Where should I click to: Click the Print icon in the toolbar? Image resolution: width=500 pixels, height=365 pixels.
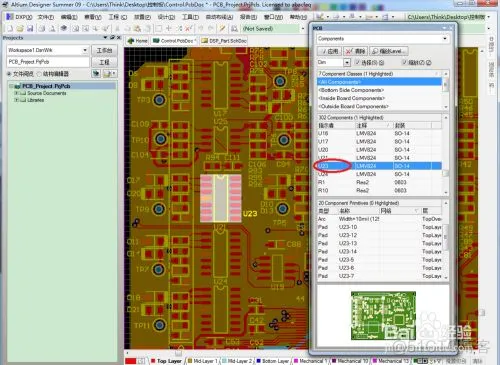point(42,29)
